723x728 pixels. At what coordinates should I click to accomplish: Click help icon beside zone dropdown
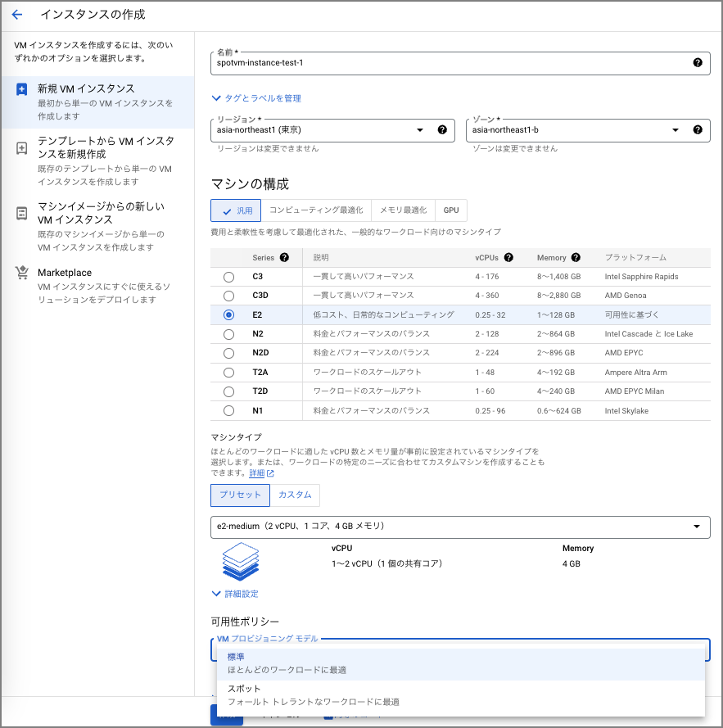pyautogui.click(x=697, y=129)
